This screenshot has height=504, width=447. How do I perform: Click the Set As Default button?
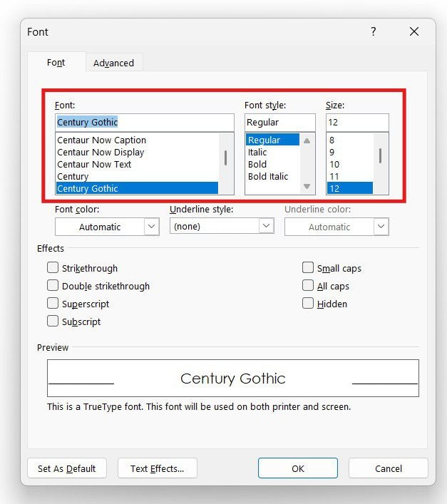click(x=67, y=468)
